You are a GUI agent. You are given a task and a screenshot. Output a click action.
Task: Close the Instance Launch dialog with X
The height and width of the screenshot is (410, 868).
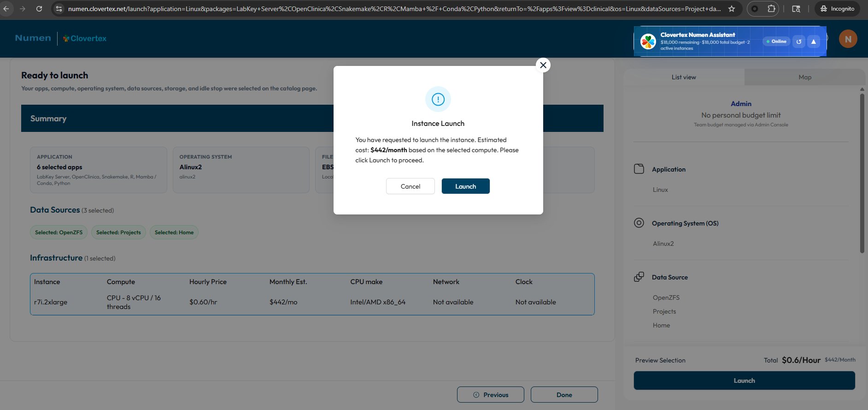543,65
